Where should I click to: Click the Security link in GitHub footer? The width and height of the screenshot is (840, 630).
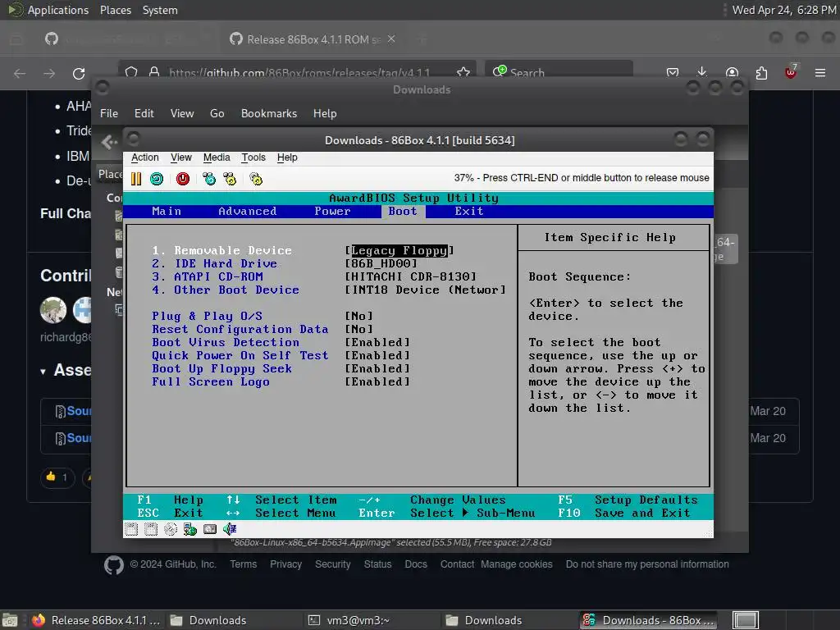pos(333,564)
